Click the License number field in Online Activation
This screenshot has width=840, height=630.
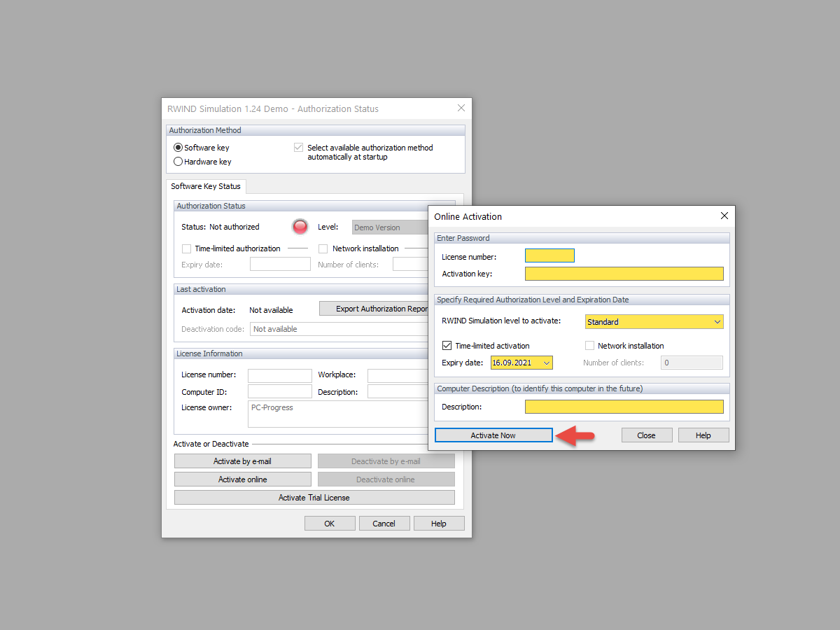[x=549, y=256]
